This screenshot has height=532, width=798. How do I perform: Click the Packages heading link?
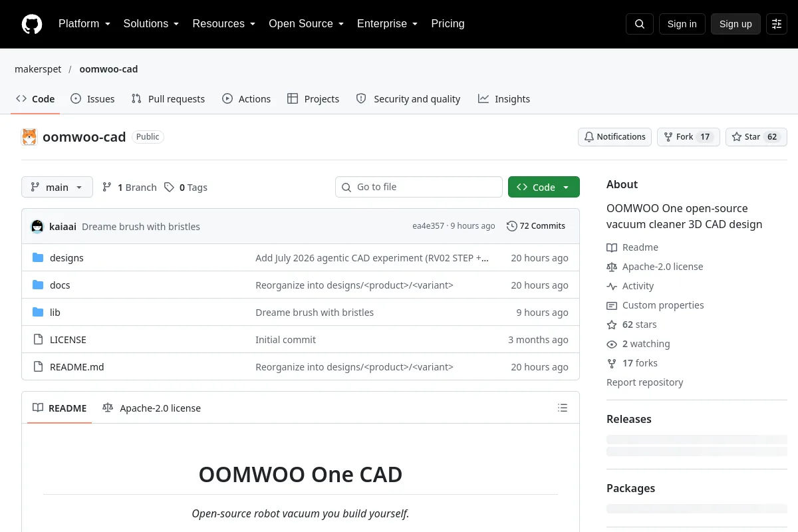(x=630, y=488)
